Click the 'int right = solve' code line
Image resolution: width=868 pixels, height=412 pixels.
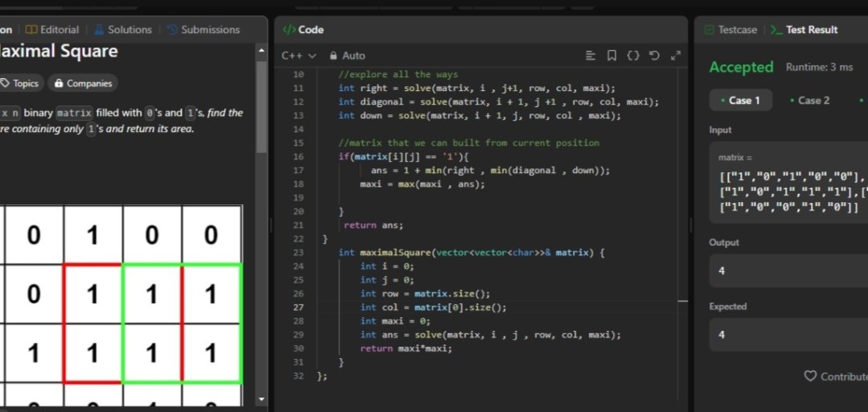pos(476,88)
